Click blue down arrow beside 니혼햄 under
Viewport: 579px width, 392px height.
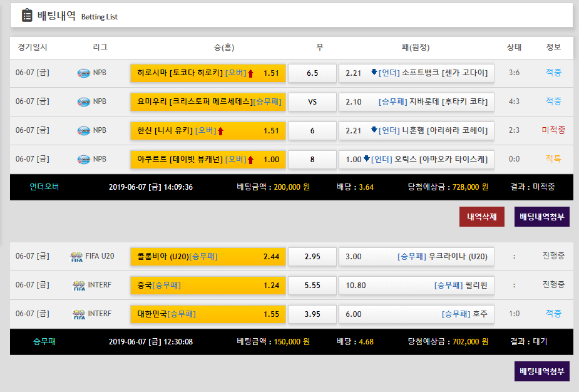(374, 130)
